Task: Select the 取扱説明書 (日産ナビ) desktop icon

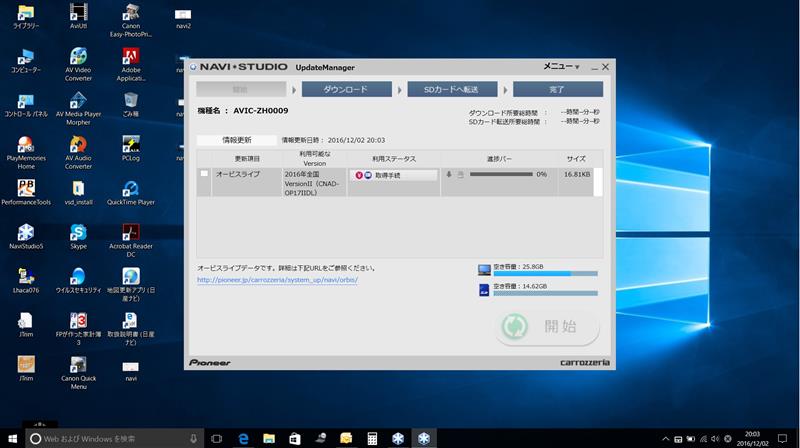Action: (x=131, y=329)
